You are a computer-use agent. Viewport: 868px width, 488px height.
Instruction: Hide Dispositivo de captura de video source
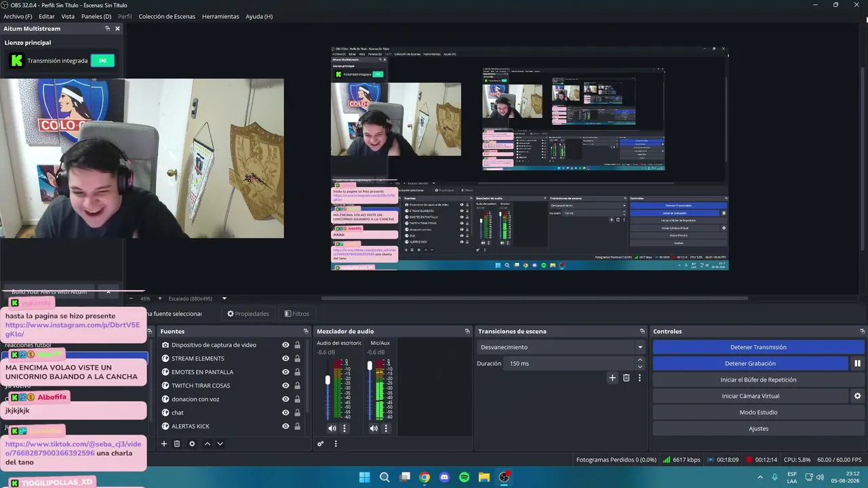click(285, 345)
